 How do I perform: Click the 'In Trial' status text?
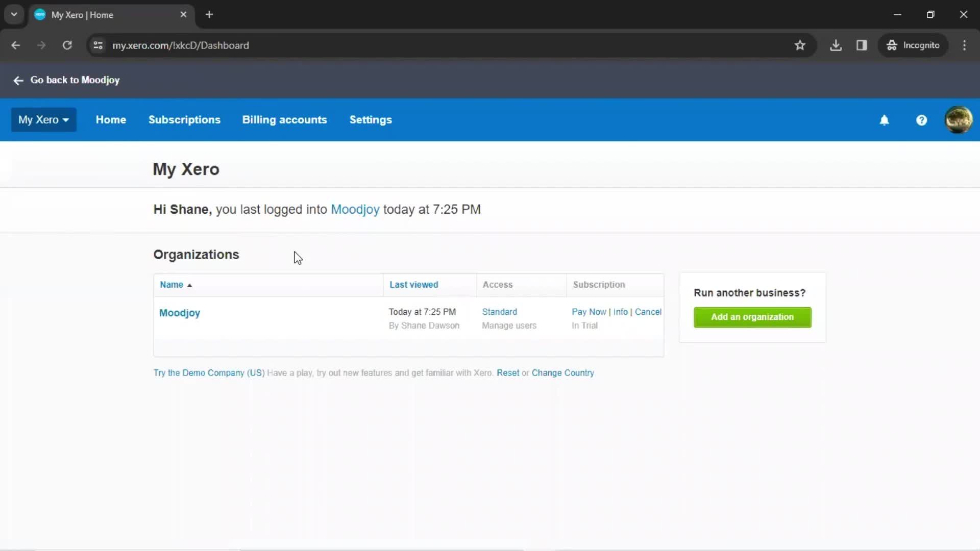(x=584, y=325)
